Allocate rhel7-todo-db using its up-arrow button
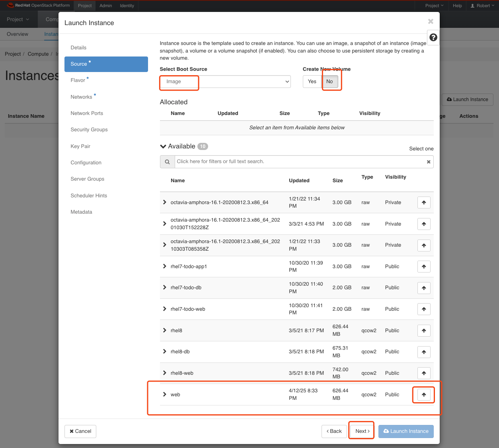Viewport: 499px width, 448px height. [424, 288]
